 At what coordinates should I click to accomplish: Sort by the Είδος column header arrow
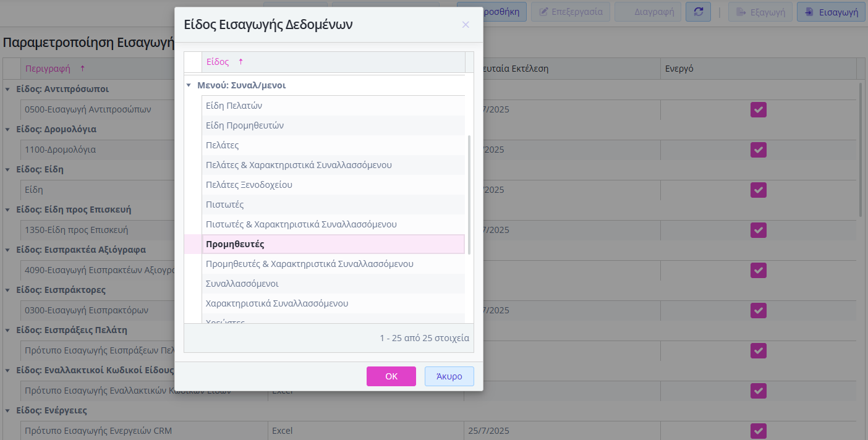click(x=240, y=62)
